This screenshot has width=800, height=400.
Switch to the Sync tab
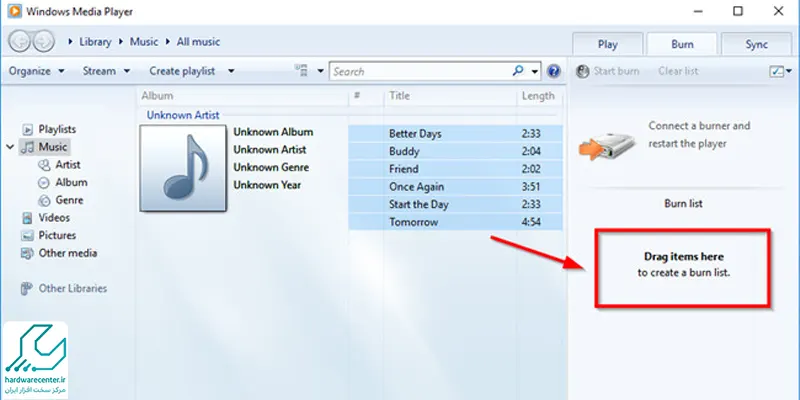tap(756, 44)
